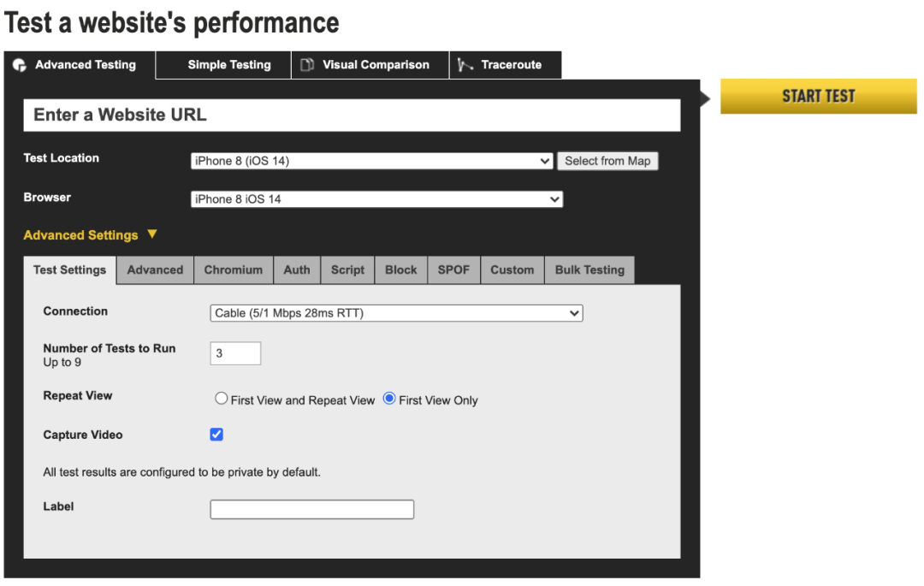Select First View and Repeat View

coord(222,400)
